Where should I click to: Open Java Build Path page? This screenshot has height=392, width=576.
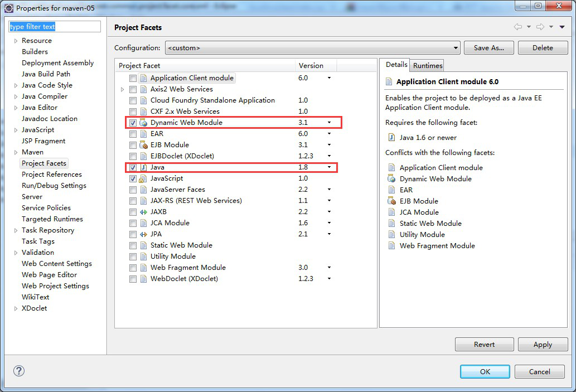[46, 74]
